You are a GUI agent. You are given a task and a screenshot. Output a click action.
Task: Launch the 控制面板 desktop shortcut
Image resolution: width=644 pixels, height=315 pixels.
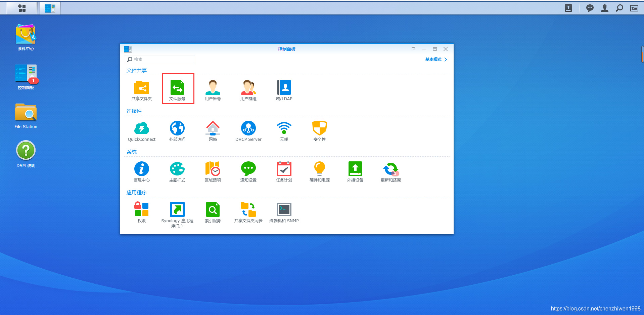tap(26, 73)
